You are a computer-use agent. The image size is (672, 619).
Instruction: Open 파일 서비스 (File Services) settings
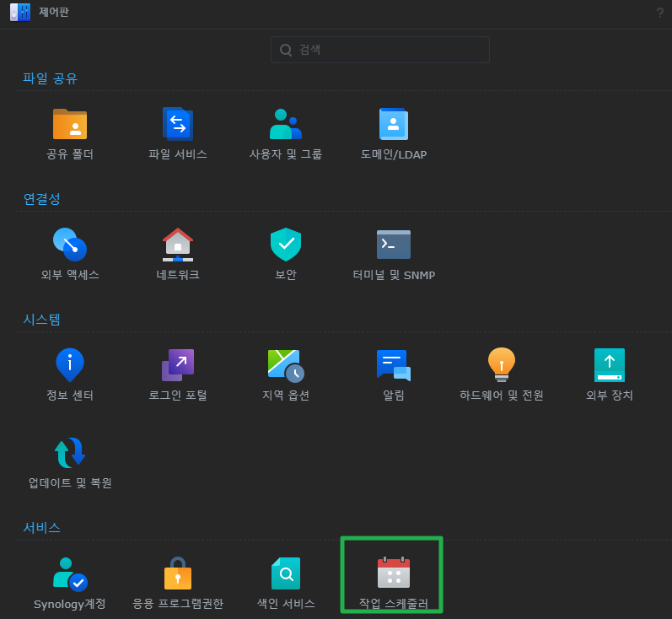178,124
